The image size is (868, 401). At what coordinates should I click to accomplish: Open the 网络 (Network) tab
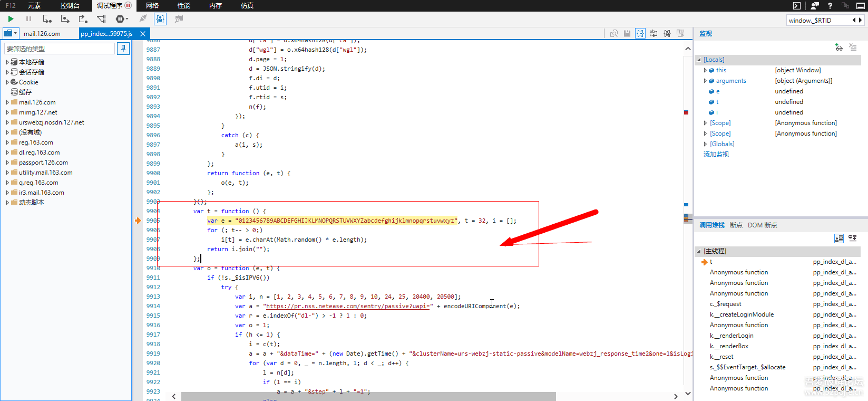tap(152, 6)
